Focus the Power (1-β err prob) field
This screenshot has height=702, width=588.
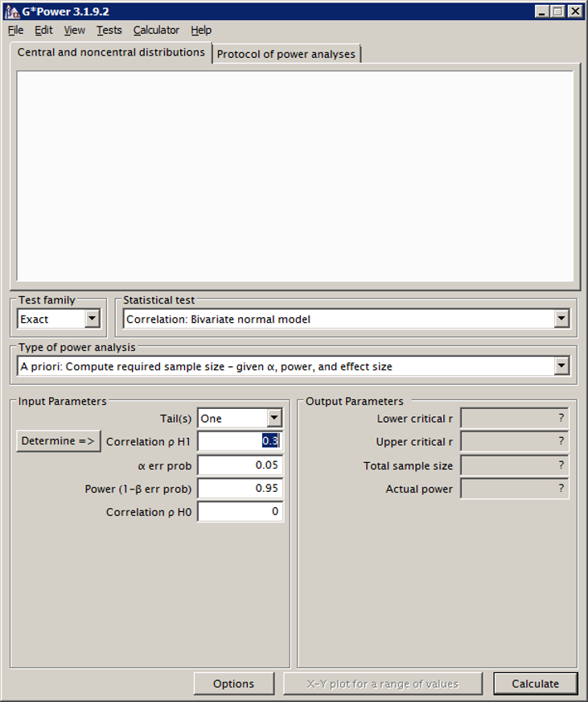pyautogui.click(x=240, y=488)
